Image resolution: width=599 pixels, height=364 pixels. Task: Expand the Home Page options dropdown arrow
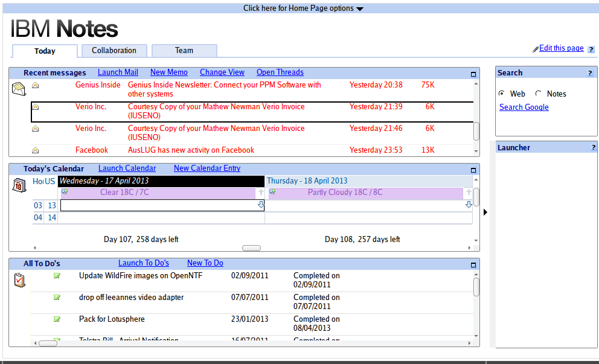click(360, 8)
